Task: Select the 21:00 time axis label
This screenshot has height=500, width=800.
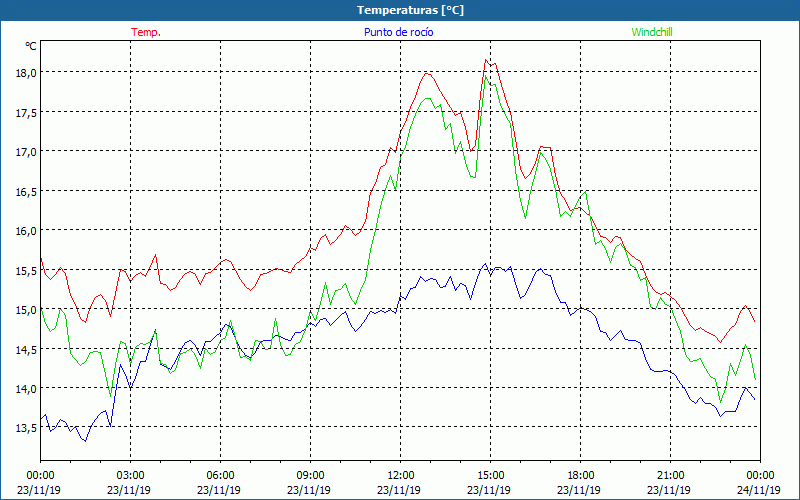Action: coord(670,475)
